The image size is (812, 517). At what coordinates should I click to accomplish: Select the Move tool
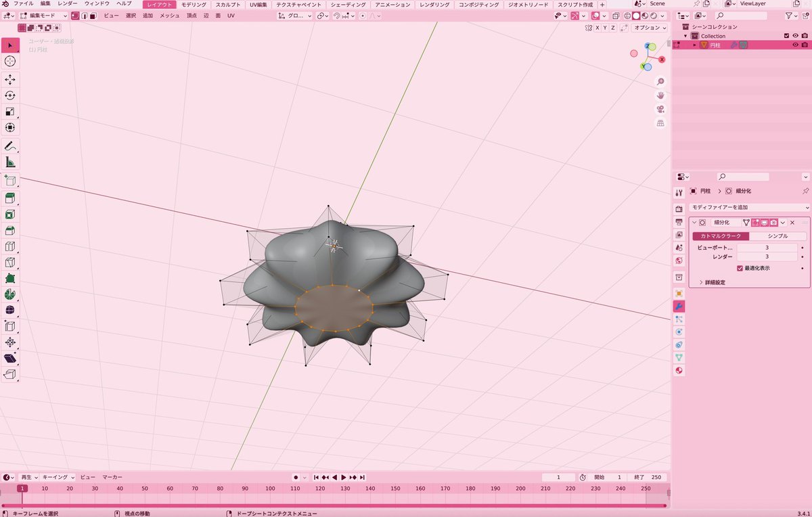point(10,80)
